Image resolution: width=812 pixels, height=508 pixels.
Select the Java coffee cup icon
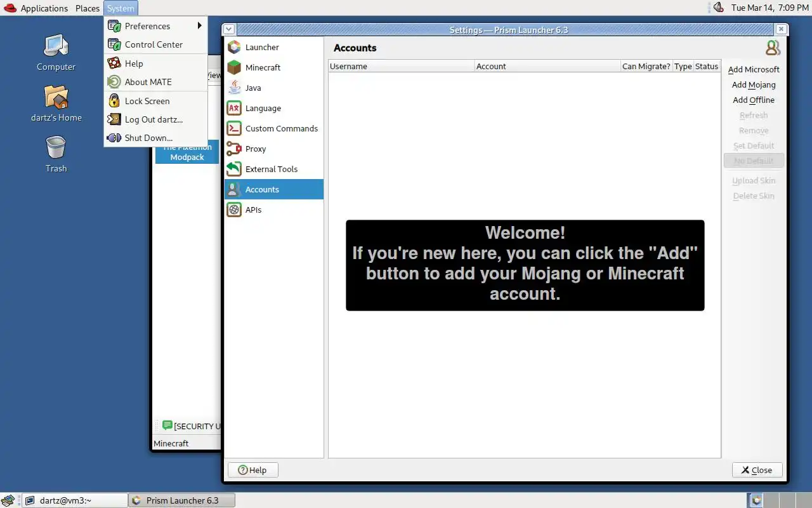234,88
